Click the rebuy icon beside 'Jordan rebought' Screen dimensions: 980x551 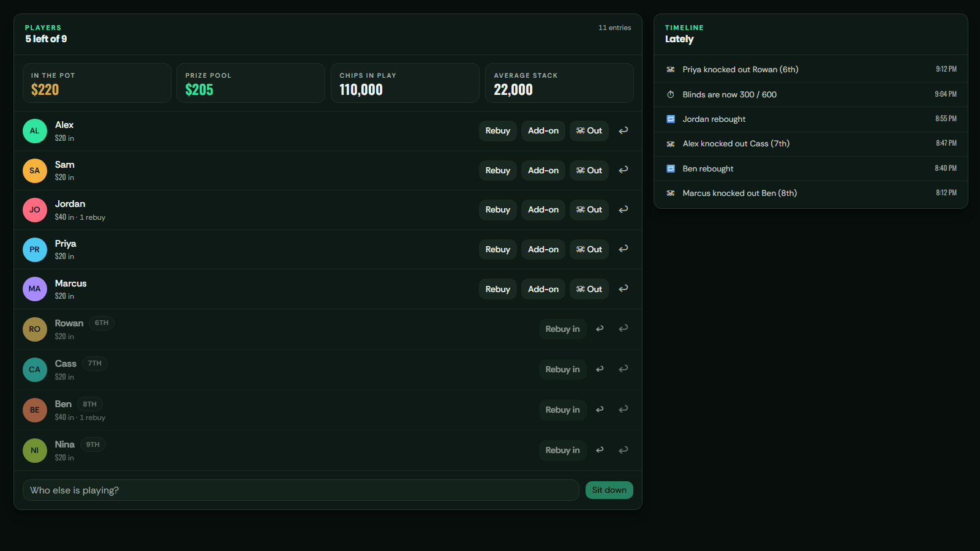[x=670, y=119]
